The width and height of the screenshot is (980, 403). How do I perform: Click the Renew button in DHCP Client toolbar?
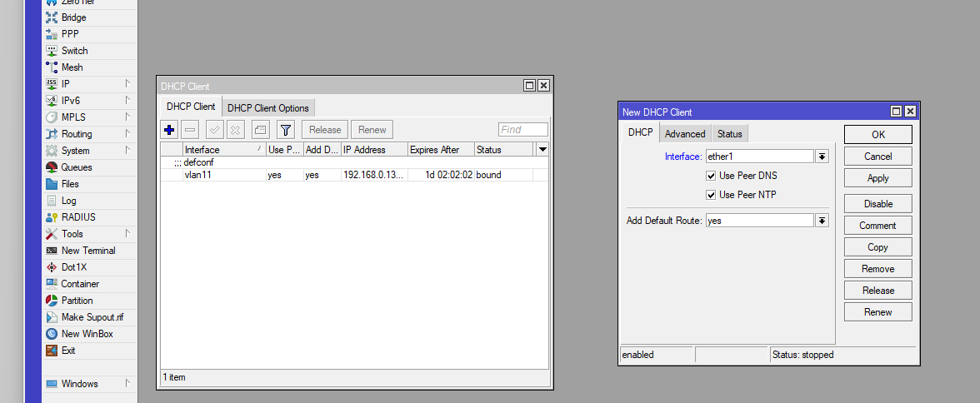(x=372, y=130)
